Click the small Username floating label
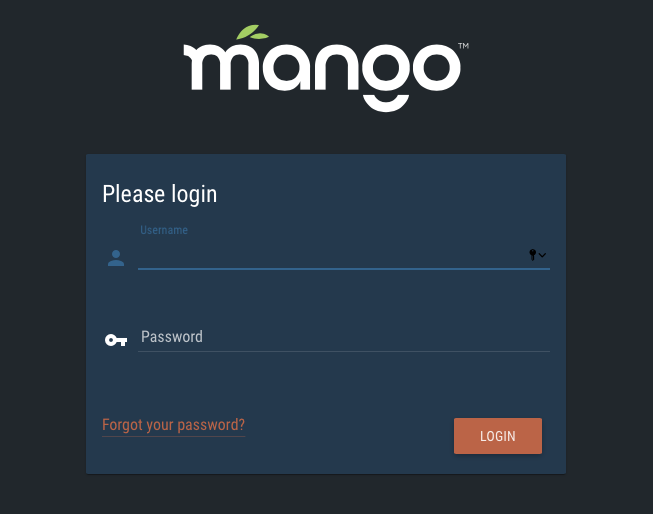This screenshot has width=653, height=514. pyautogui.click(x=164, y=230)
